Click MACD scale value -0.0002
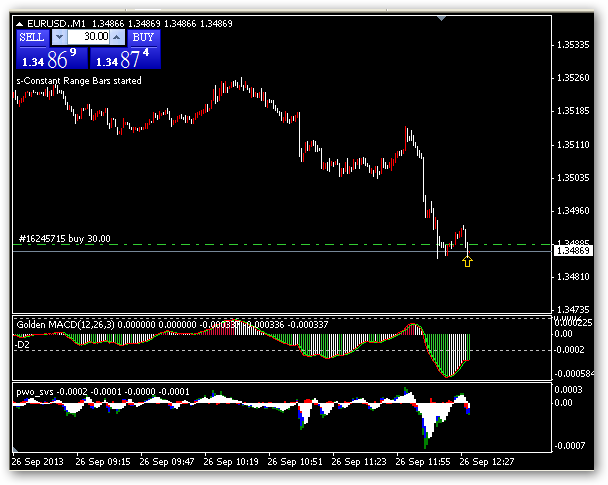The height and width of the screenshot is (485, 608). 569,350
